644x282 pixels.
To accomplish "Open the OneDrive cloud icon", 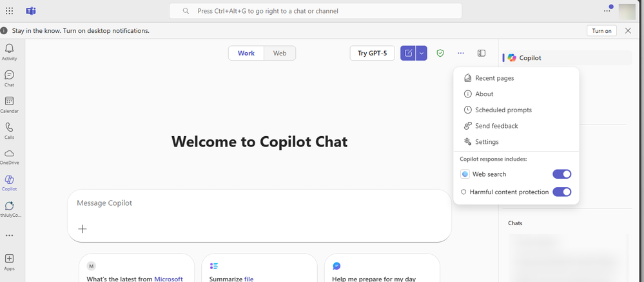I will [x=9, y=154].
